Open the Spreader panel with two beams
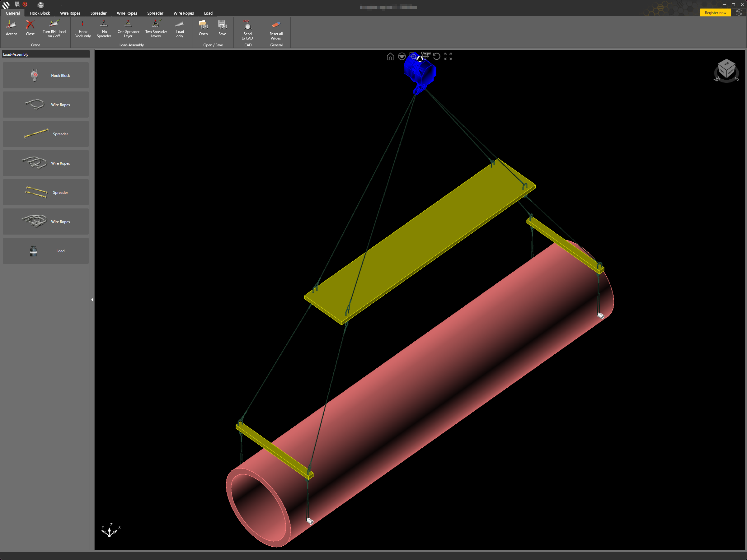 point(46,192)
